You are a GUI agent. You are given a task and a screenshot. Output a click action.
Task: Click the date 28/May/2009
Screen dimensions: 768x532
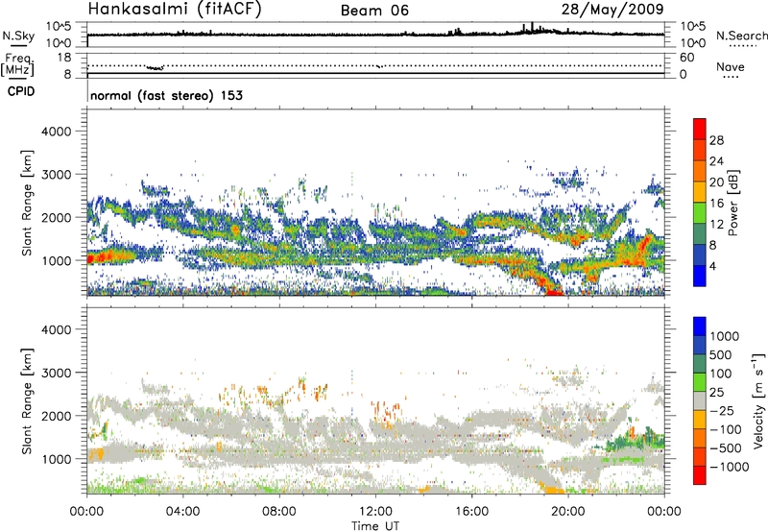(x=612, y=9)
